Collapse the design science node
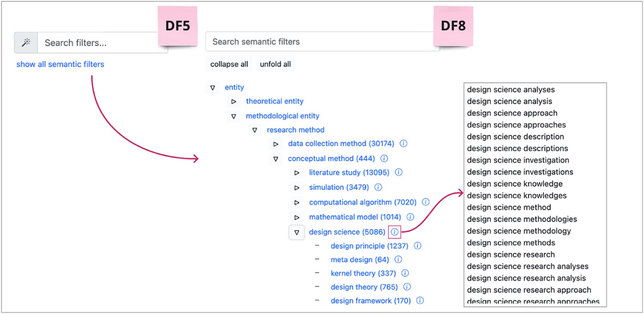The height and width of the screenshot is (314, 644). (297, 232)
